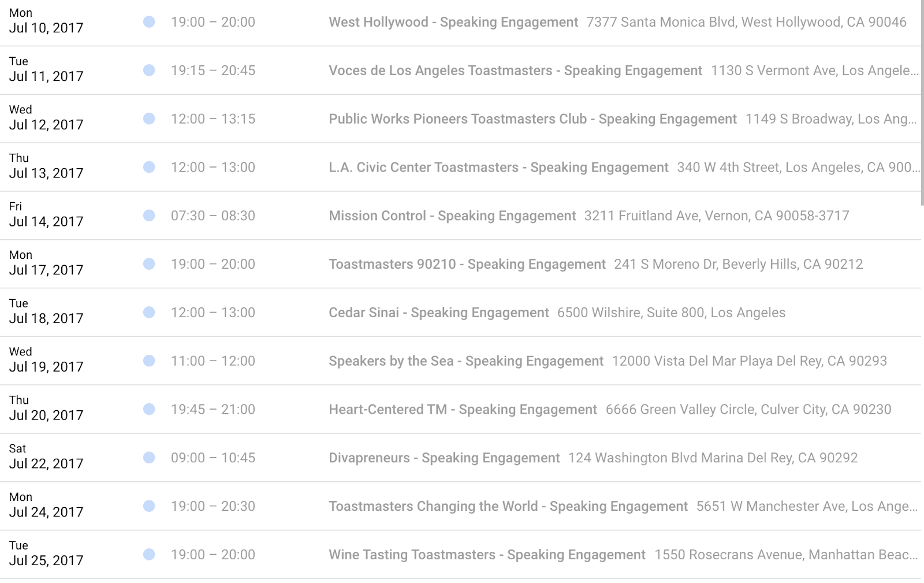Open West Hollywood Speaking Engagement event
This screenshot has height=583, width=924.
[453, 22]
